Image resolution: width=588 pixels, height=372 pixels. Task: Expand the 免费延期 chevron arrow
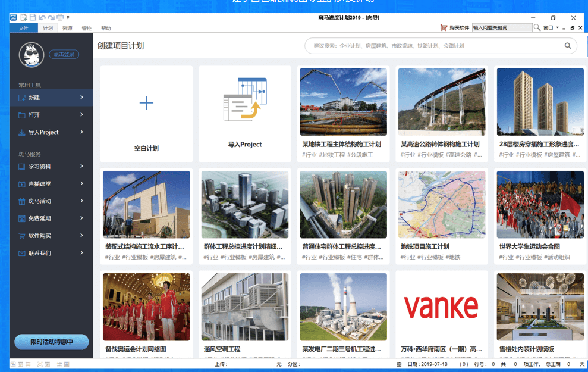(x=82, y=218)
